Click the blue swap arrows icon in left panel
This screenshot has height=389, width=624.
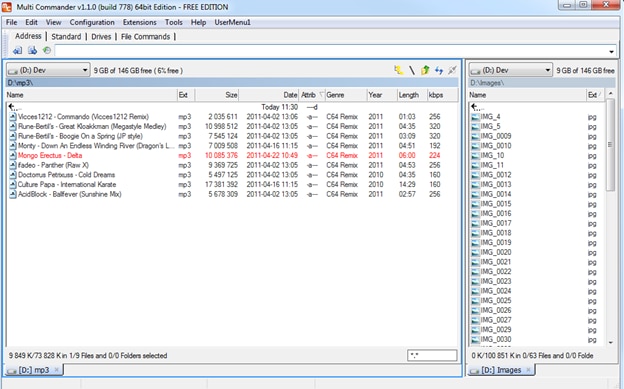[439, 70]
